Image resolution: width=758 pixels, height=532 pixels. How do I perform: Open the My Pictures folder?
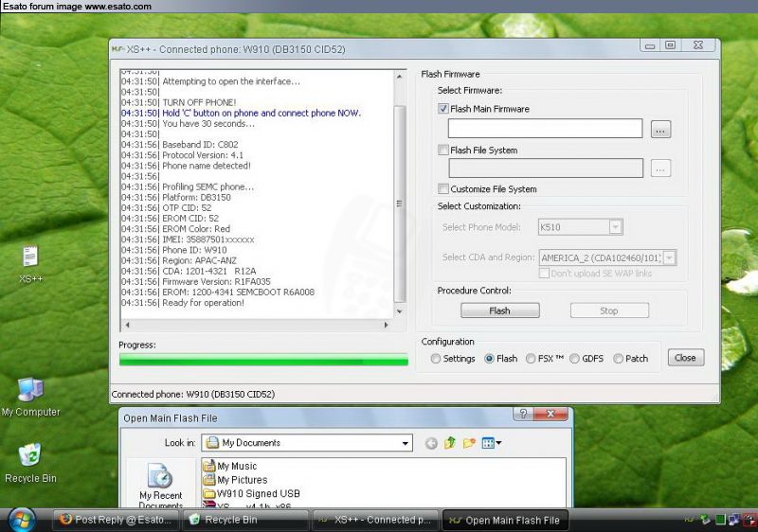(235, 480)
